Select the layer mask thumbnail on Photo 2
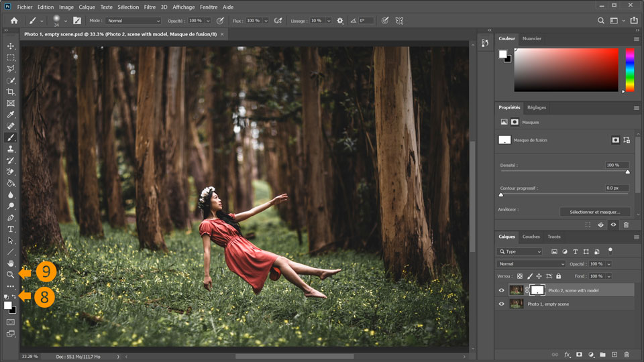644x362 pixels. (x=539, y=290)
